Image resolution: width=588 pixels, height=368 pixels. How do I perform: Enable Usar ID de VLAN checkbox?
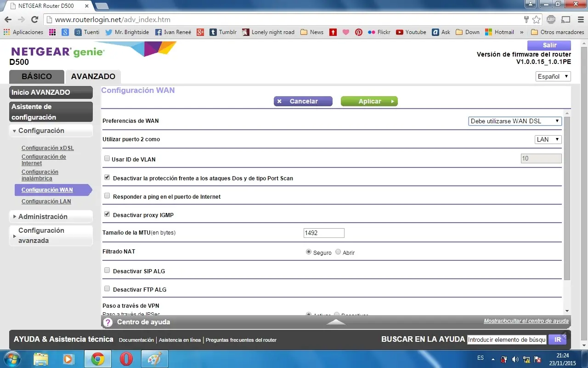coord(107,159)
